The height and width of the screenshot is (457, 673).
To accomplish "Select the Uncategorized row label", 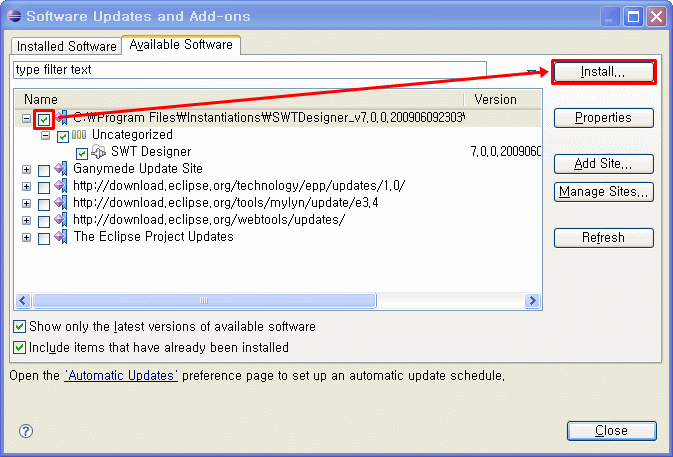I will click(132, 135).
